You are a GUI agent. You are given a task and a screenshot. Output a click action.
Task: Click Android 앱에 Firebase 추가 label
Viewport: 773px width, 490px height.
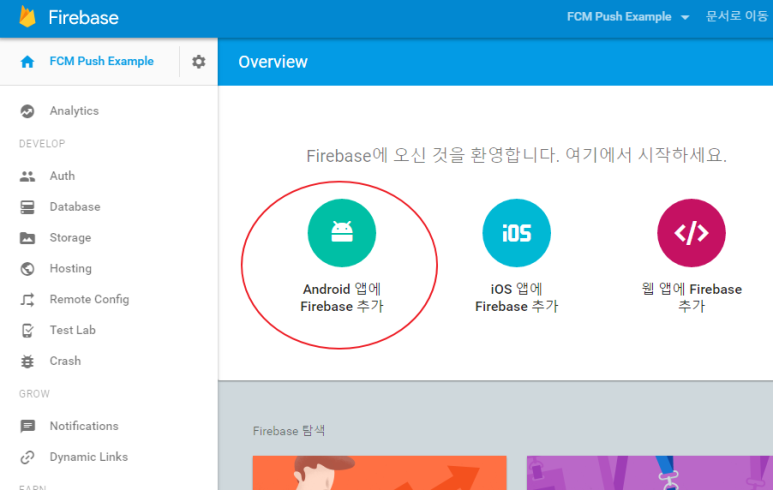[x=342, y=298]
